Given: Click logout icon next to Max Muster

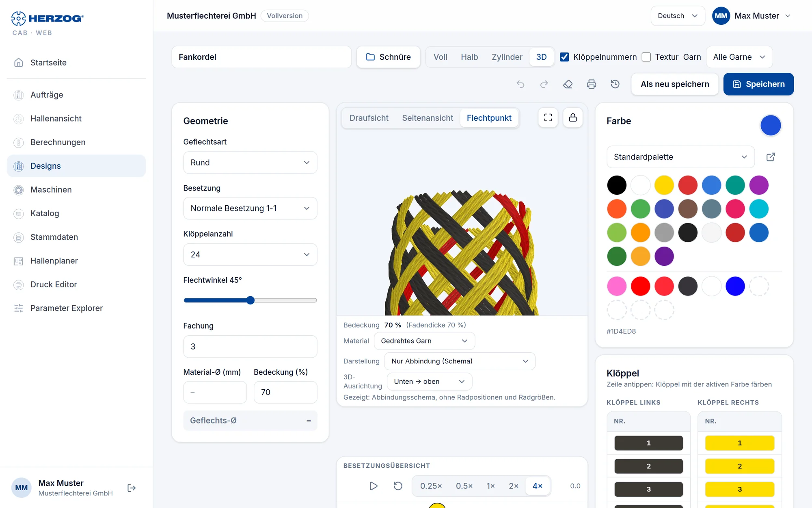Looking at the screenshot, I should pyautogui.click(x=132, y=488).
